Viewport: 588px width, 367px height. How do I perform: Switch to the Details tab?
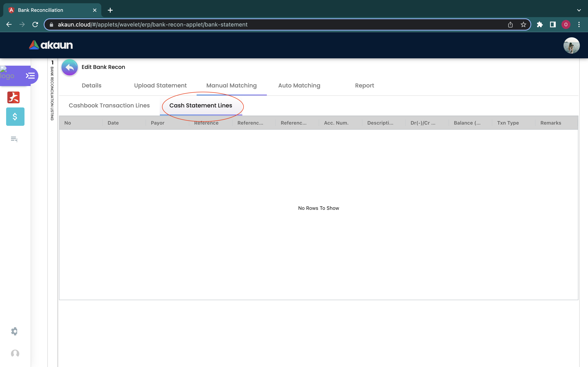91,85
